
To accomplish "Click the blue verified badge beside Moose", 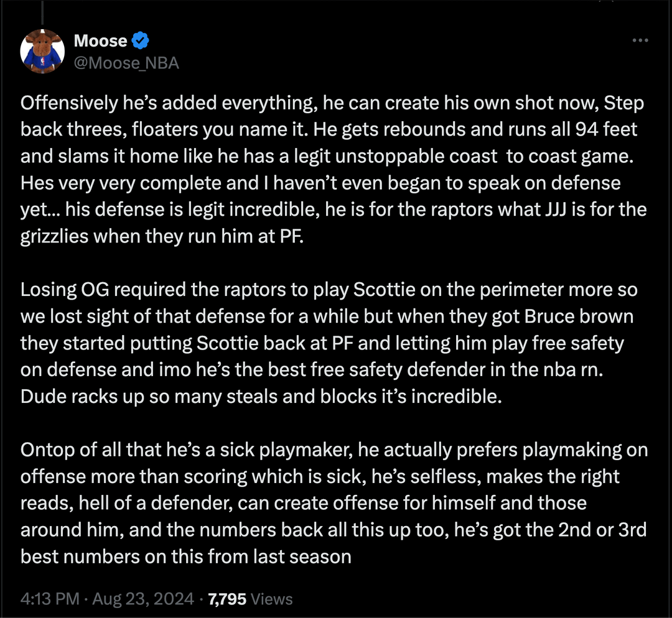I will (141, 42).
